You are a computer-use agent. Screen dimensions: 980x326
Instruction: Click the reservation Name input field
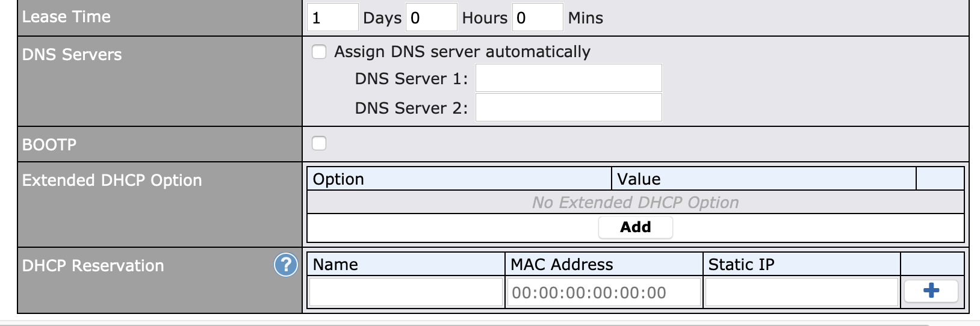coord(406,292)
